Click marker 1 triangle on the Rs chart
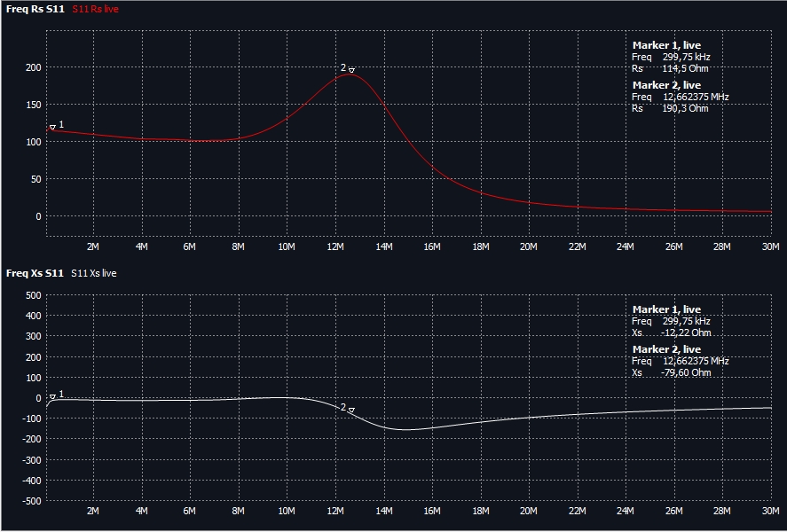The height and width of the screenshot is (532, 787). (52, 128)
